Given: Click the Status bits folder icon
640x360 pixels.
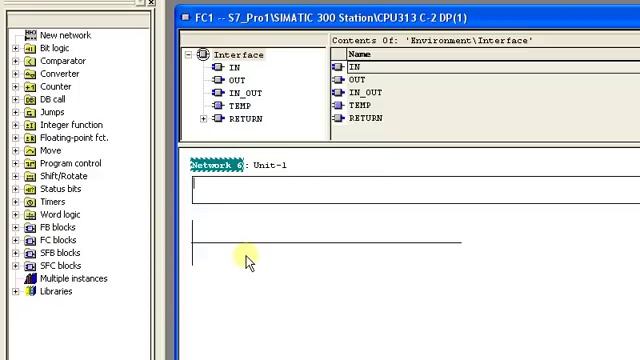Looking at the screenshot, I should (x=30, y=189).
